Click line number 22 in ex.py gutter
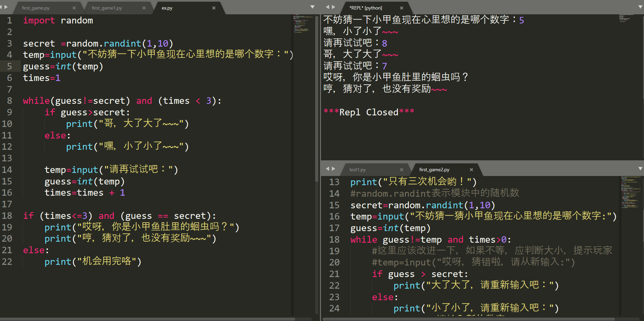 (x=7, y=261)
